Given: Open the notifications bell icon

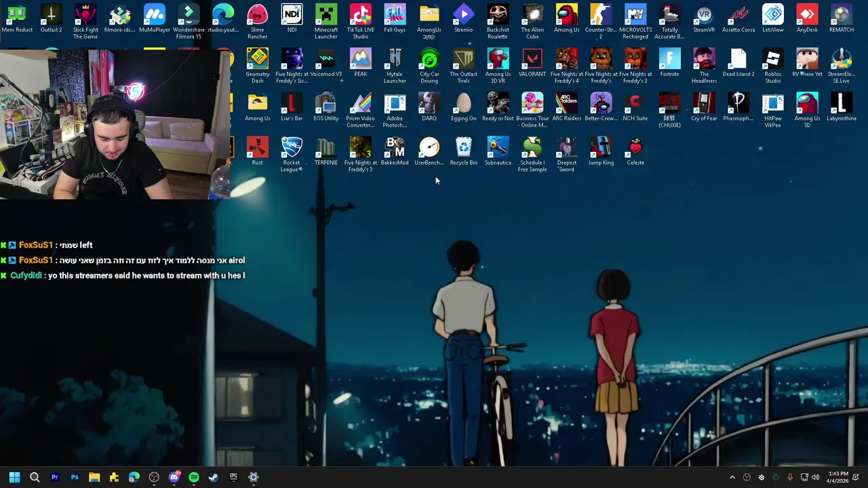Looking at the screenshot, I should (x=857, y=477).
